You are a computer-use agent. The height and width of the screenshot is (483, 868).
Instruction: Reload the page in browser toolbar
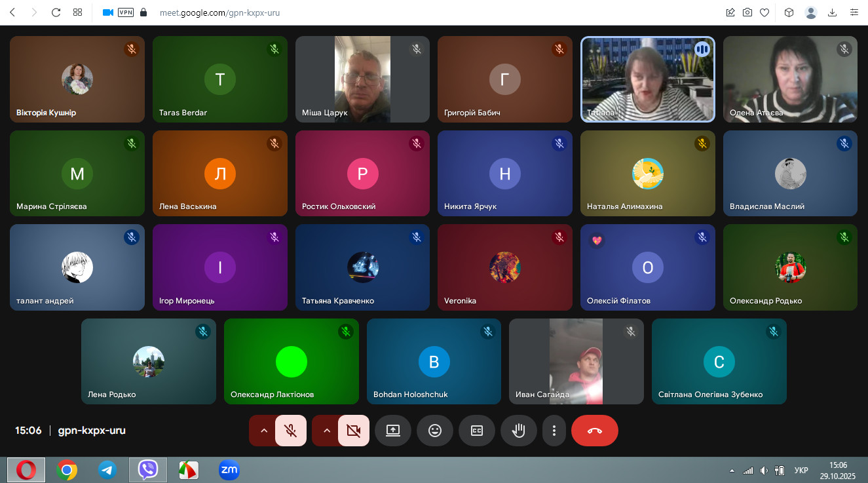click(56, 12)
